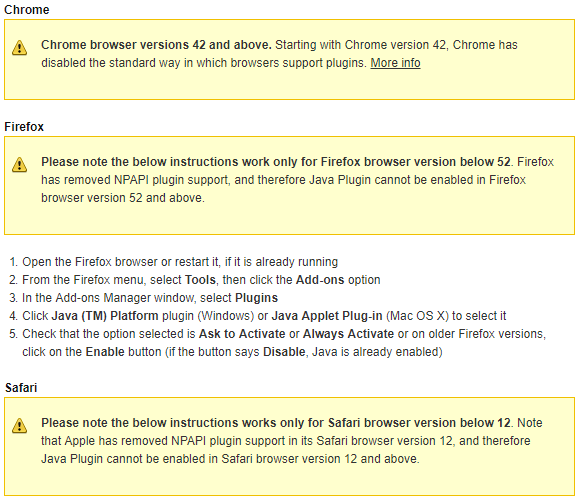586x501 pixels.
Task: Click the bold Add-ons text
Action: point(320,280)
